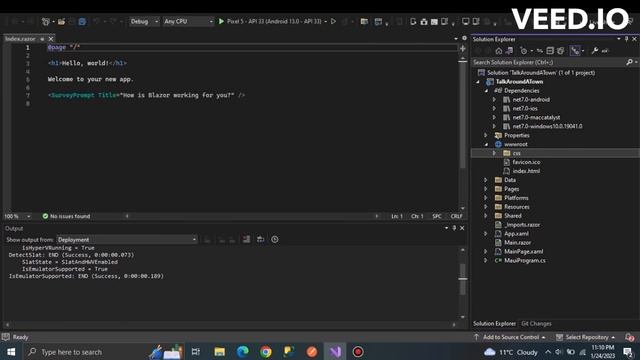Click Sync with Active Document icon
640x360 pixels.
(540, 51)
